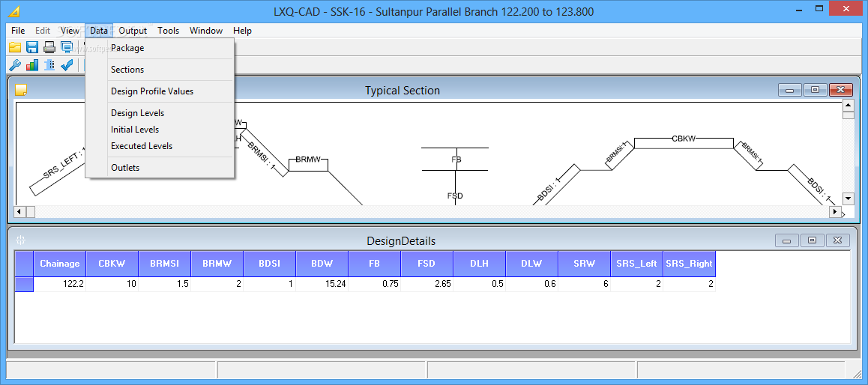Click scroll down arrow in Typical Section
This screenshot has width=868, height=385.
click(x=848, y=198)
